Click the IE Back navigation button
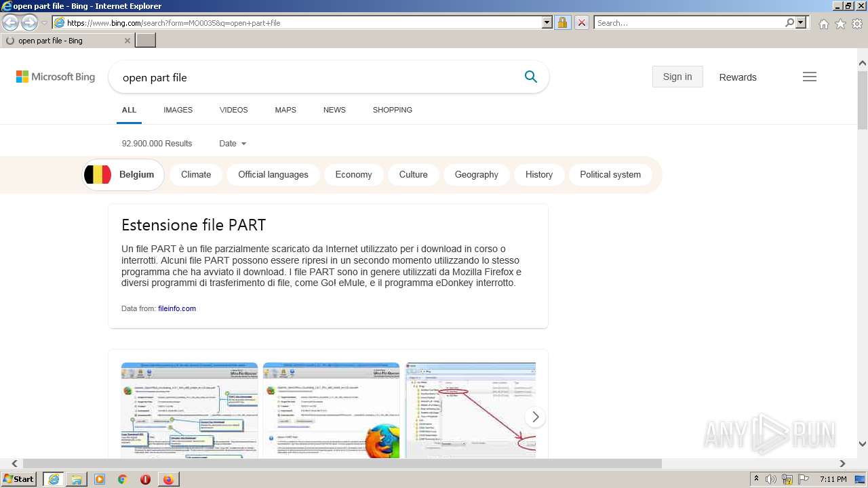The width and height of the screenshot is (868, 488). point(10,22)
